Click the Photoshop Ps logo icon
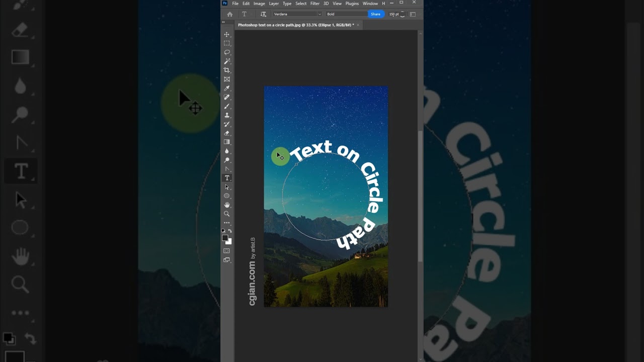 coord(225,4)
